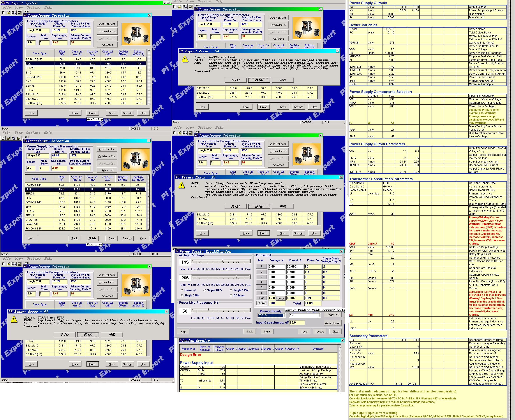This screenshot has height=420, width=515.
Task: Select the Universal input voltage radio button
Action: tap(182, 290)
